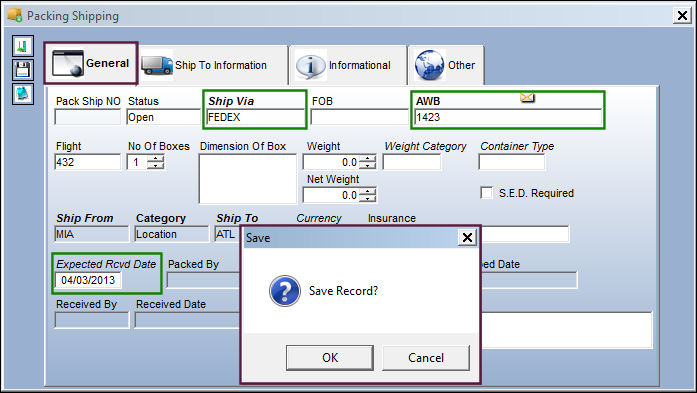Screen dimensions: 697x393
Task: Click the Dimension Of Box text area
Action: (248, 179)
